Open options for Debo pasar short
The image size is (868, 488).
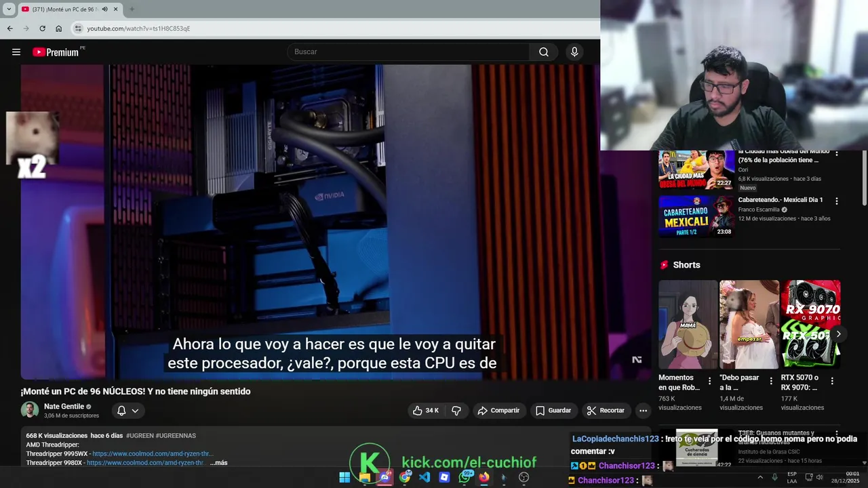pyautogui.click(x=771, y=381)
